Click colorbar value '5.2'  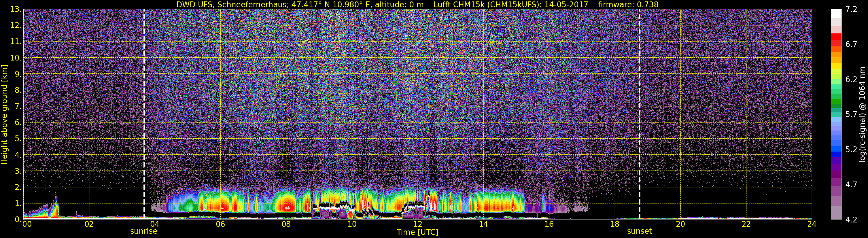pos(851,149)
